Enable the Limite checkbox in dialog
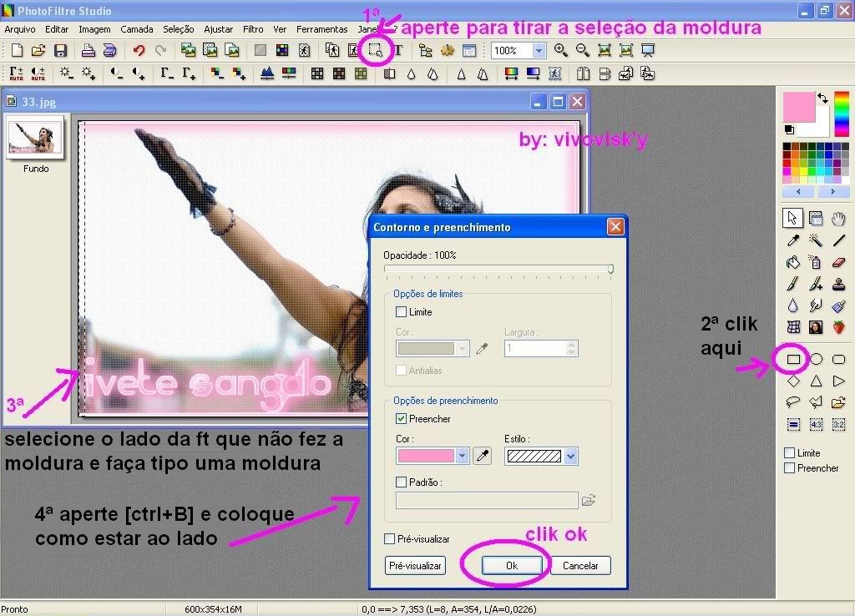The image size is (855, 616). [402, 312]
